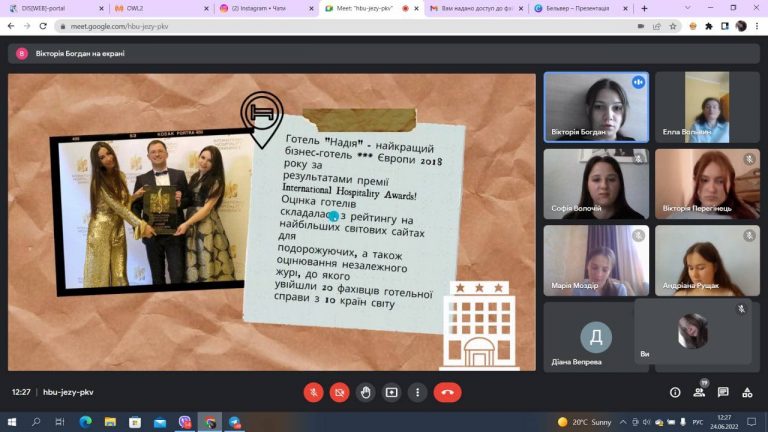The height and width of the screenshot is (432, 768).
Task: Open File Explorer from the taskbar
Action: coord(110,422)
